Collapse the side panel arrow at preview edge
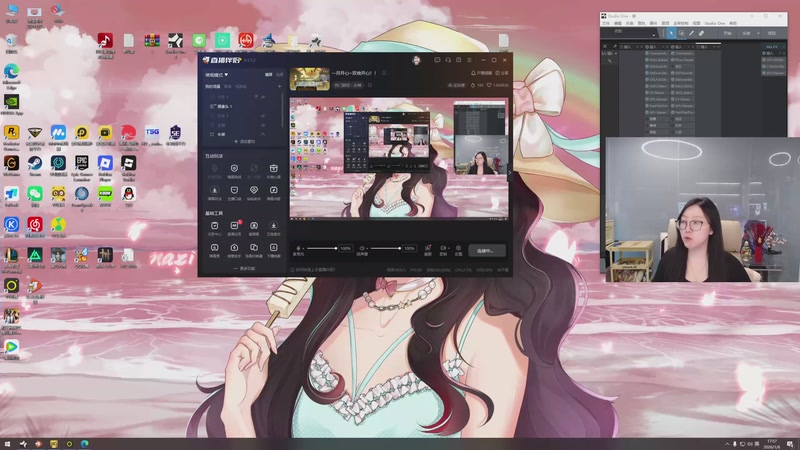The image size is (800, 450). pos(509,173)
